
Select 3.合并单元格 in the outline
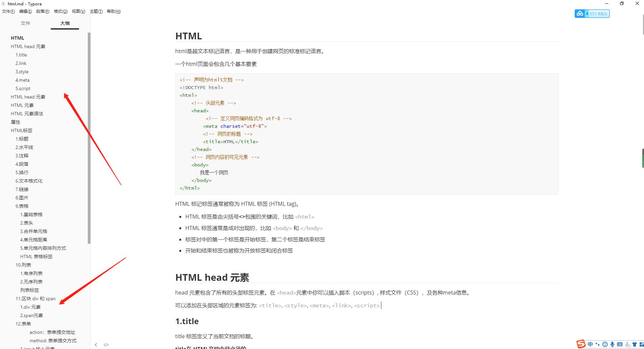pos(34,231)
